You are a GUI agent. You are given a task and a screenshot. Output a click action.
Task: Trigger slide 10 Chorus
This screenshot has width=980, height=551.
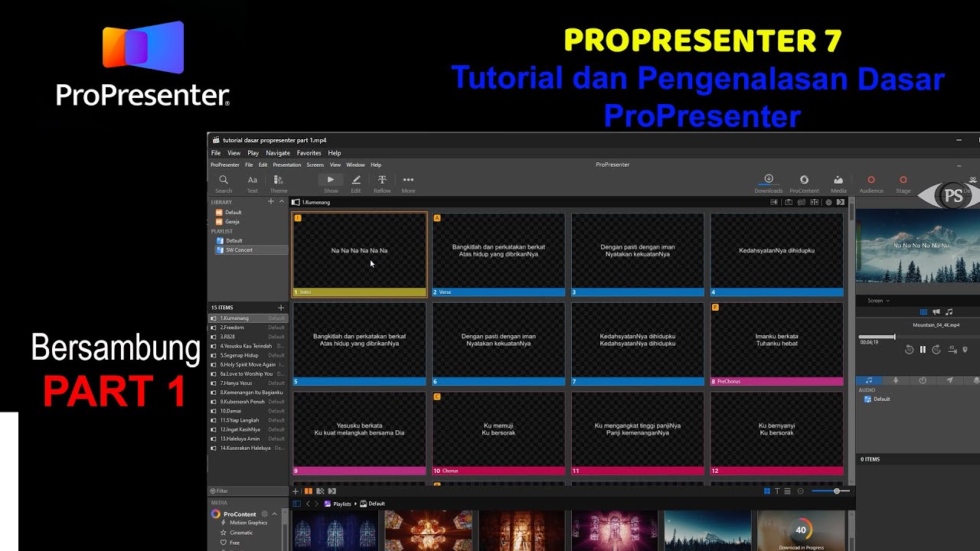pyautogui.click(x=498, y=434)
